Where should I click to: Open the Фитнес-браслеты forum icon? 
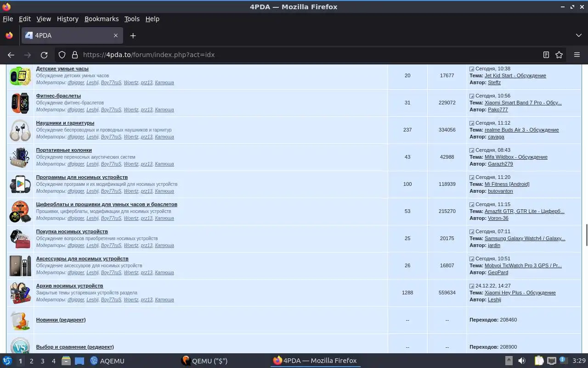pyautogui.click(x=20, y=103)
